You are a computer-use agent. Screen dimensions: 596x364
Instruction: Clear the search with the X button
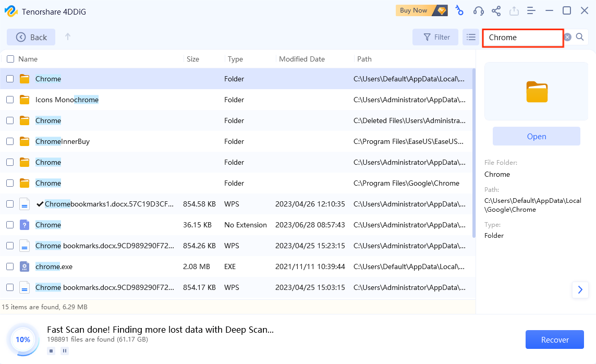pos(567,37)
